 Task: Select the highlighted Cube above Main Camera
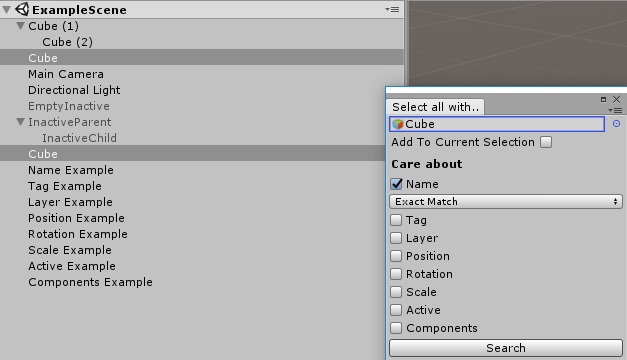pyautogui.click(x=202, y=58)
